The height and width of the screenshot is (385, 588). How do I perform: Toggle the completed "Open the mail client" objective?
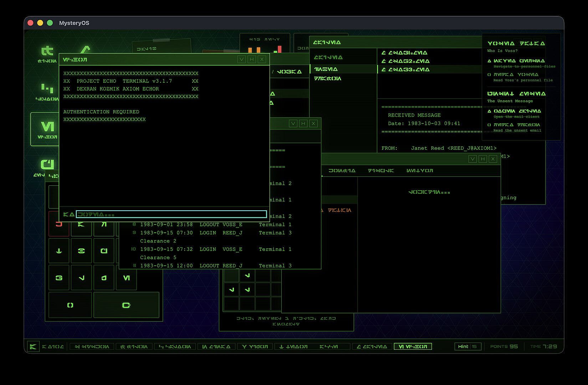click(x=489, y=111)
